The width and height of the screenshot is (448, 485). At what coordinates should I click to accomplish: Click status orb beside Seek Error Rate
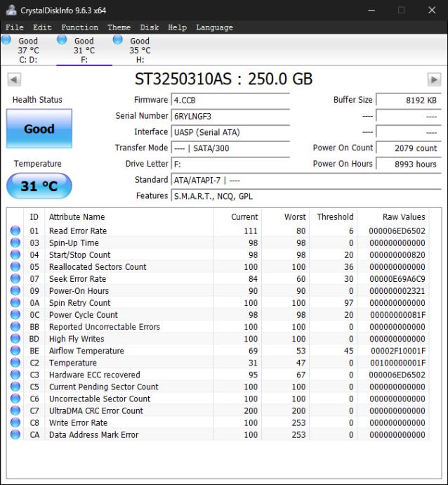point(15,278)
